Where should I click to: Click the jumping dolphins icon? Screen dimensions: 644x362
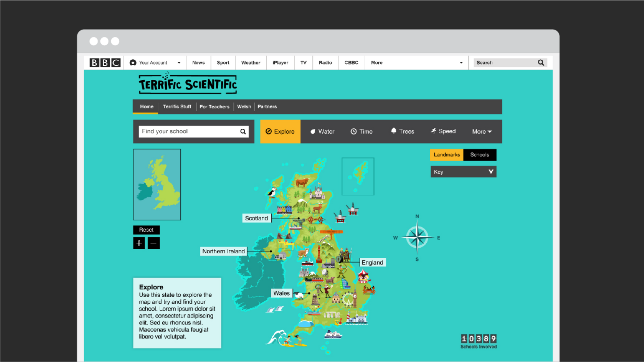[275, 309]
